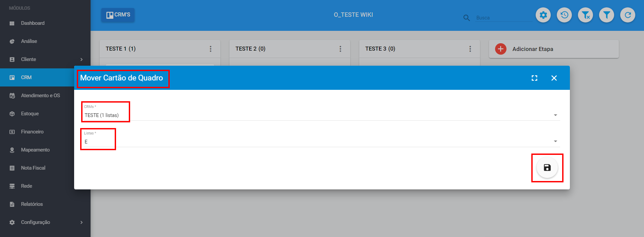
Task: Open the Financeiro module
Action: coord(32,132)
